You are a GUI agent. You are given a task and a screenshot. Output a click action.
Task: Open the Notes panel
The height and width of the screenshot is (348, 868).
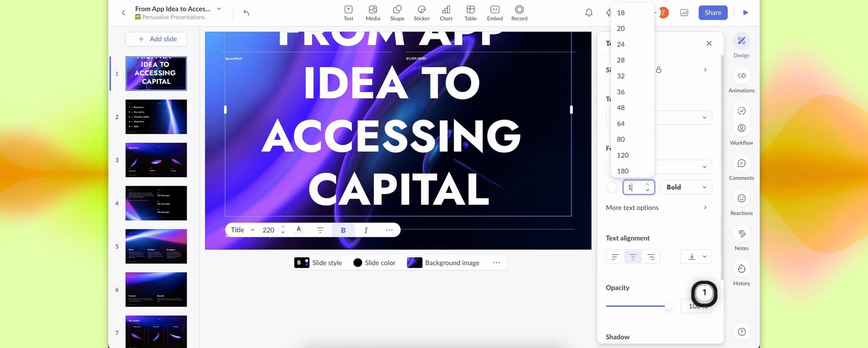741,238
